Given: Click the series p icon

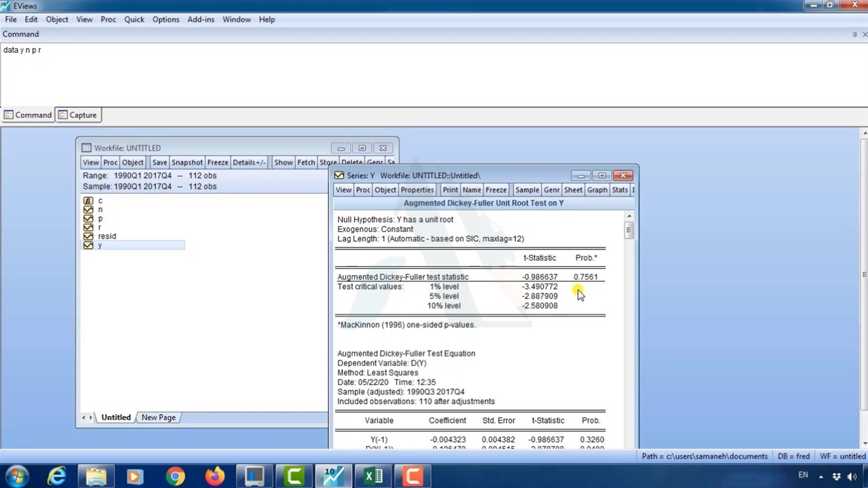Looking at the screenshot, I should [x=88, y=219].
